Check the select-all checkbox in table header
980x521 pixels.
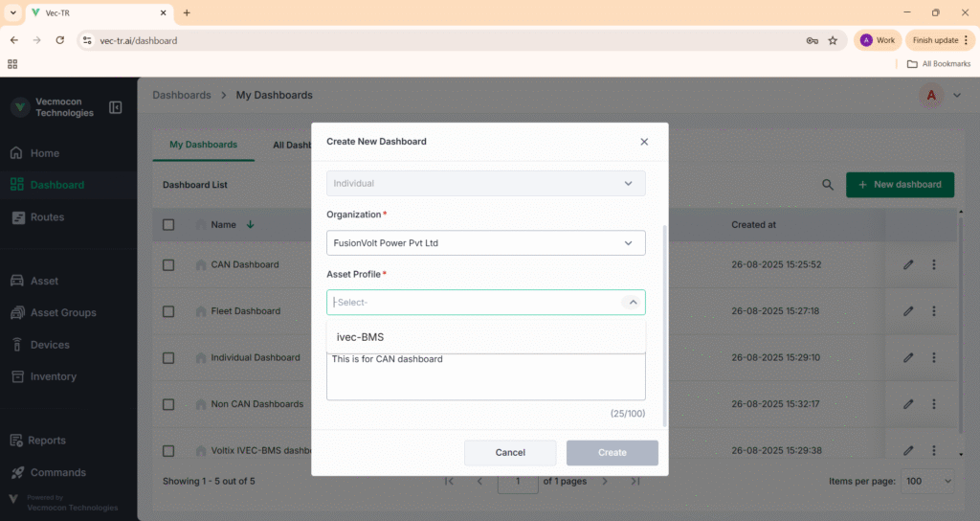coord(168,225)
